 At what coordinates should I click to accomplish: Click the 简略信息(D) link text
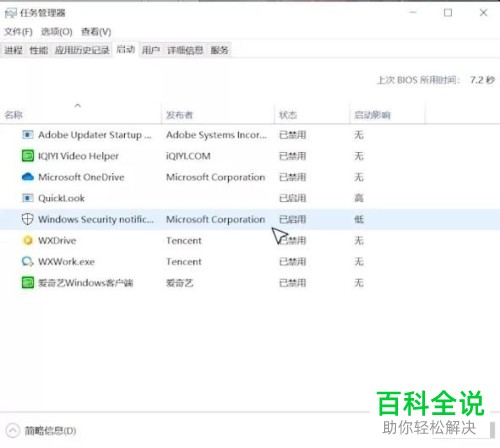coord(50,431)
